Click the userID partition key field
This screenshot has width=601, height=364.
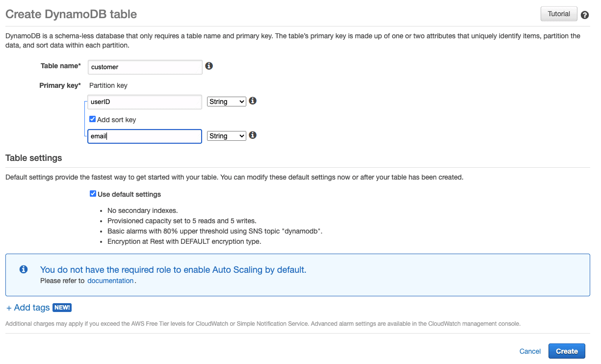click(145, 102)
